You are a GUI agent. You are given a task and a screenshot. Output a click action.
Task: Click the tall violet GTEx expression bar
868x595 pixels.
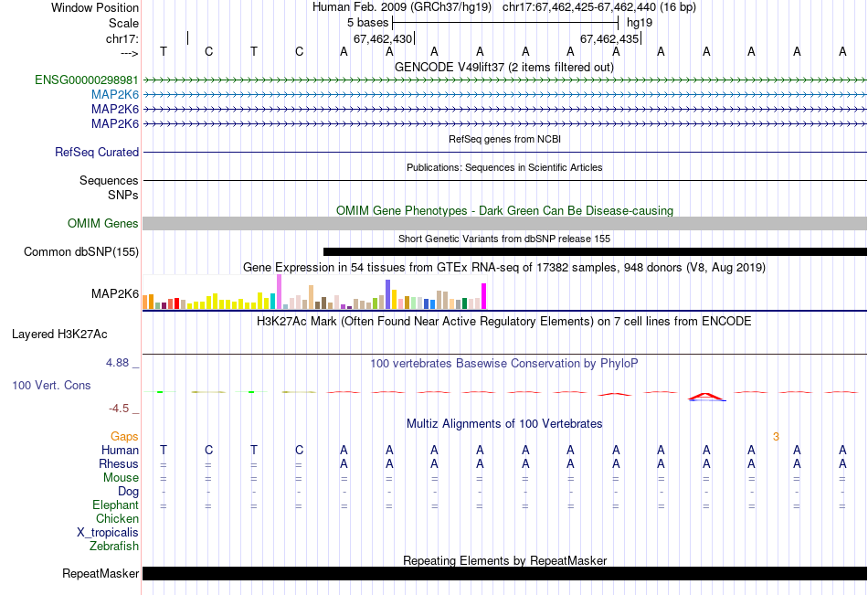click(x=279, y=292)
